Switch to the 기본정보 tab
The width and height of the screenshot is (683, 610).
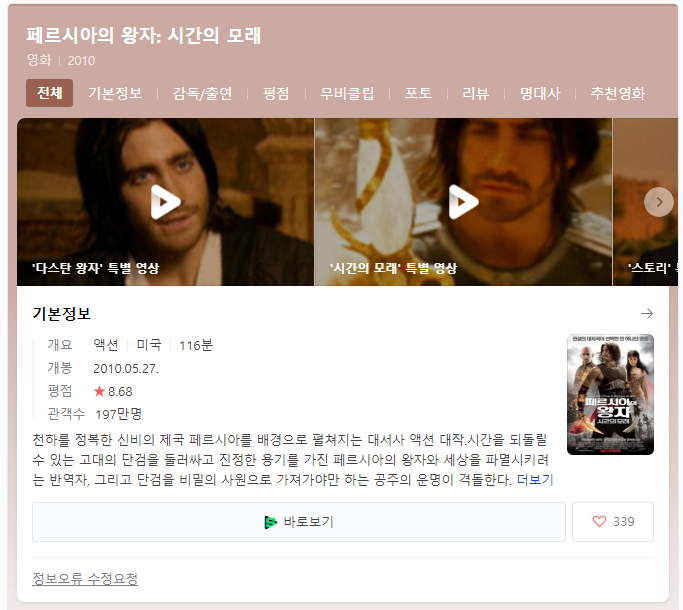(115, 93)
